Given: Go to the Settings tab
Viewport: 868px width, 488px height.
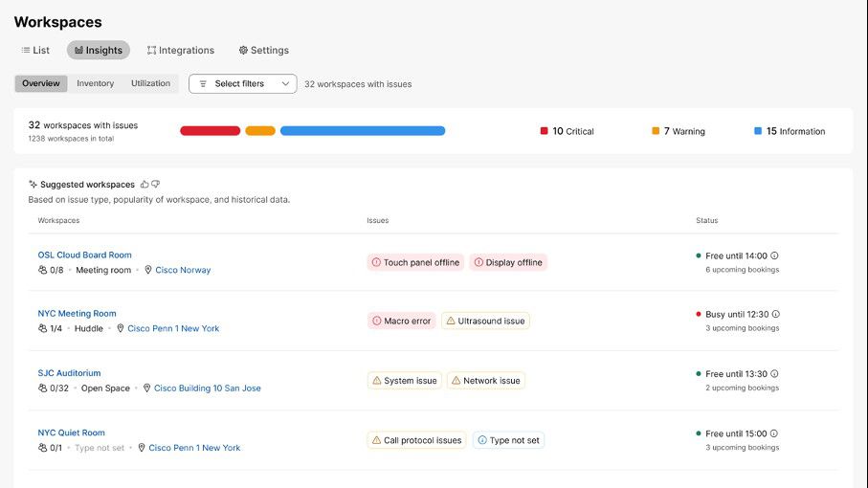Looking at the screenshot, I should pyautogui.click(x=263, y=50).
